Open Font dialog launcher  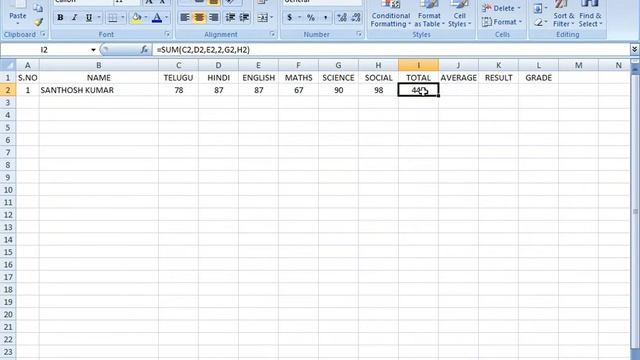click(167, 34)
